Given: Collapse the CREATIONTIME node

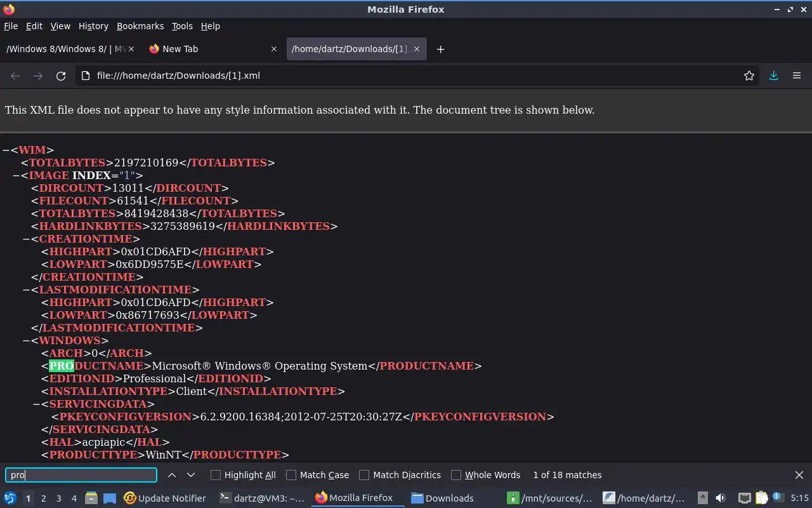Looking at the screenshot, I should pos(26,239).
